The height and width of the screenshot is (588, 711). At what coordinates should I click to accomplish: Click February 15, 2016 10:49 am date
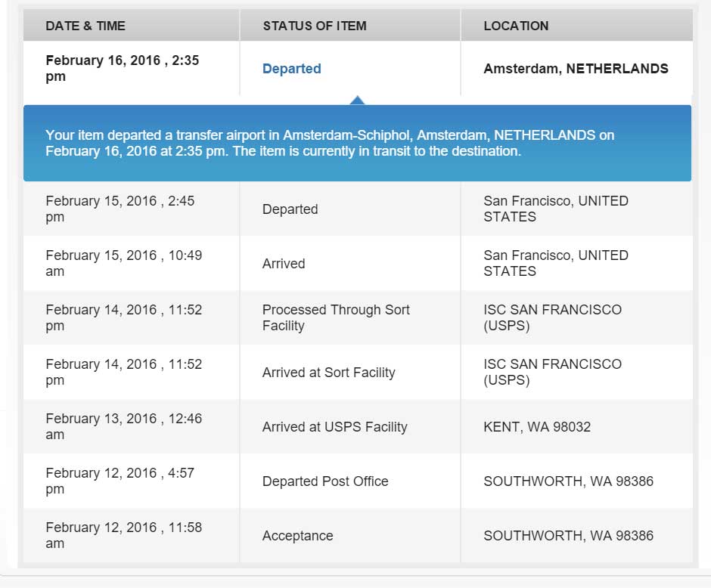(123, 263)
